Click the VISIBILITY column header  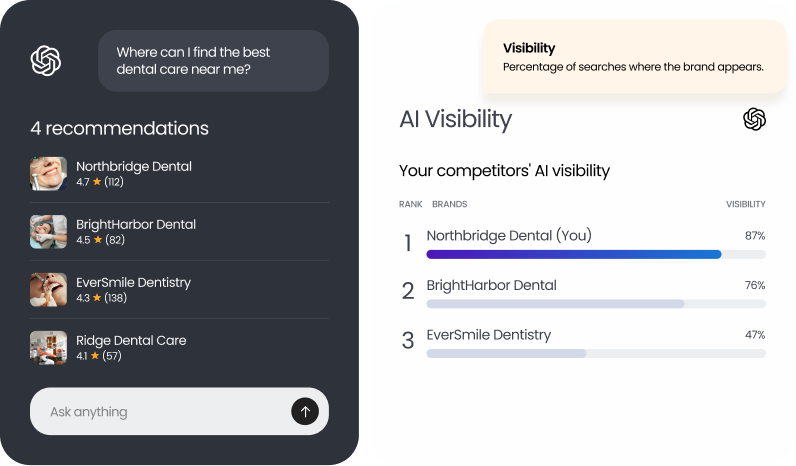(x=745, y=204)
